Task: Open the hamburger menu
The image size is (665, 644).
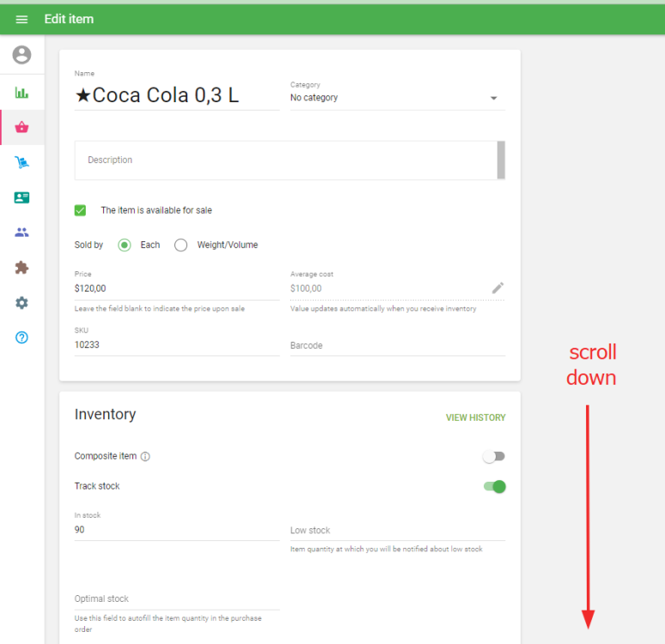Action: [x=21, y=19]
